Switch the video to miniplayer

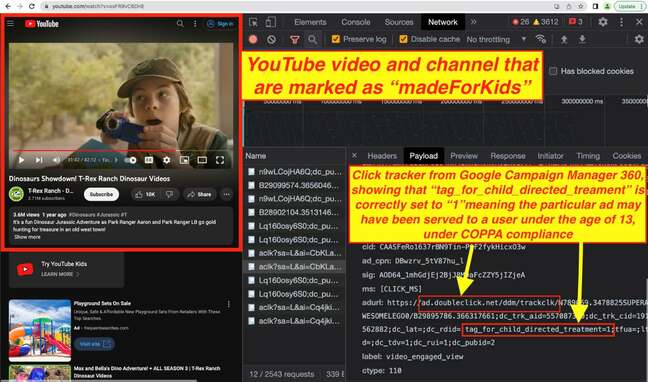184,160
